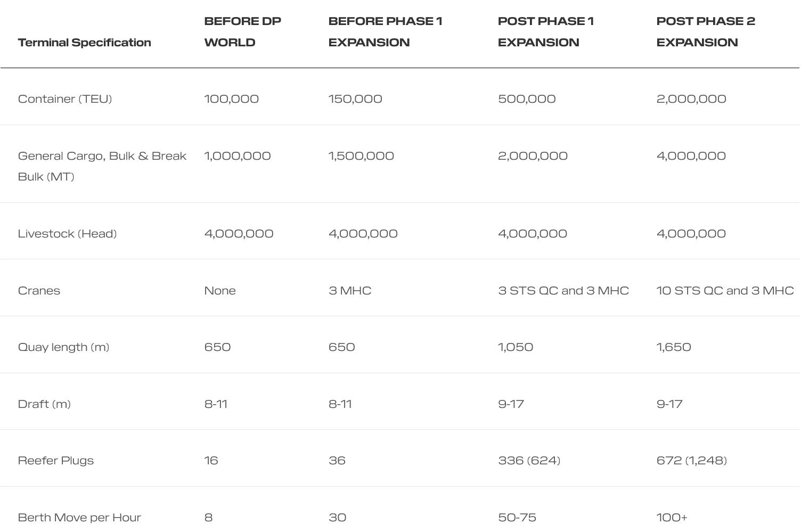Click General Cargo, Bulk & Break Bulk label
Viewport: 809px width, 532px height.
(102, 166)
